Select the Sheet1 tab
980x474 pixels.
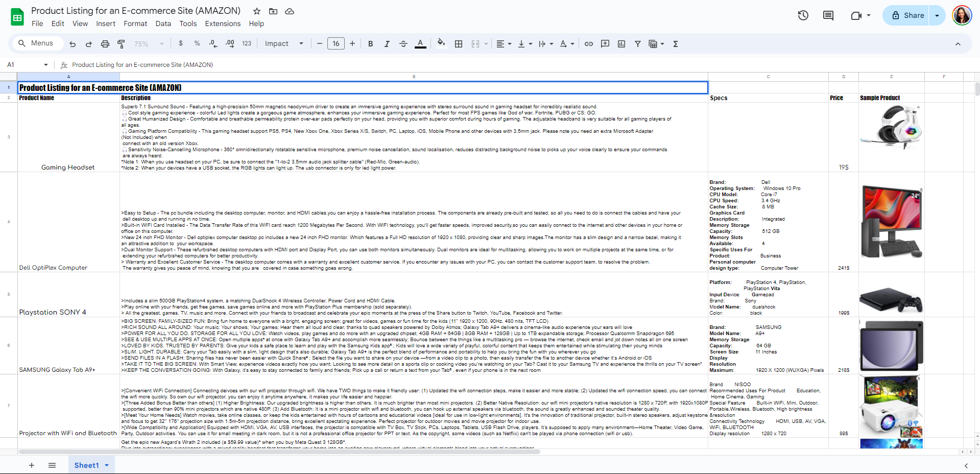(91, 465)
